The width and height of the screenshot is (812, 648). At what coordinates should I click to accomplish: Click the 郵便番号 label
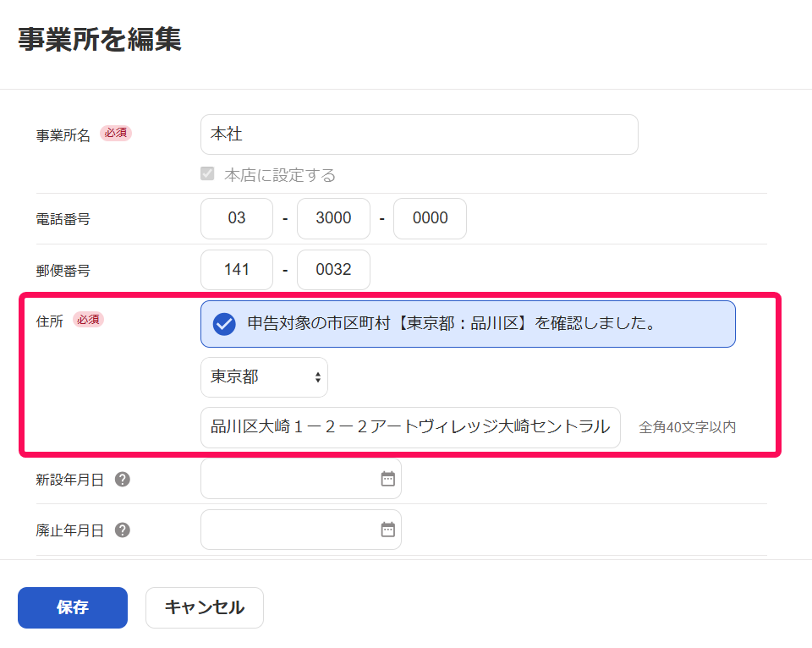(x=63, y=271)
